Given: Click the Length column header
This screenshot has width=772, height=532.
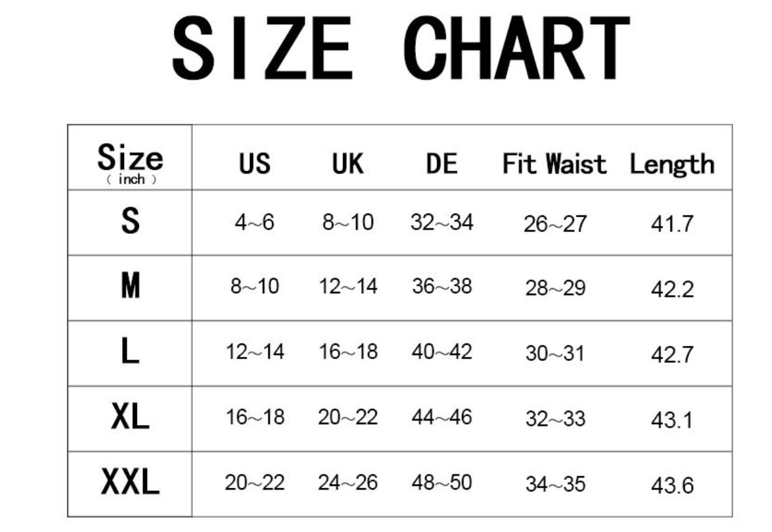Looking at the screenshot, I should pos(672,165).
